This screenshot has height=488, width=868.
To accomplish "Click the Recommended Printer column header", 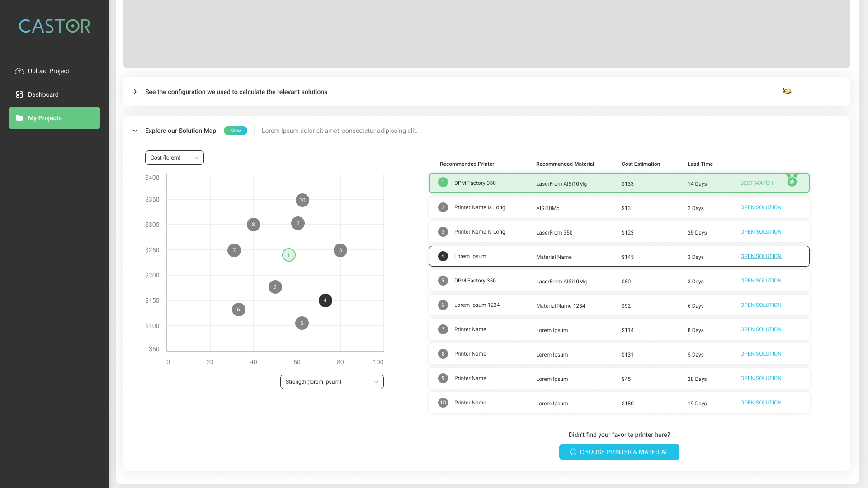I will point(467,164).
